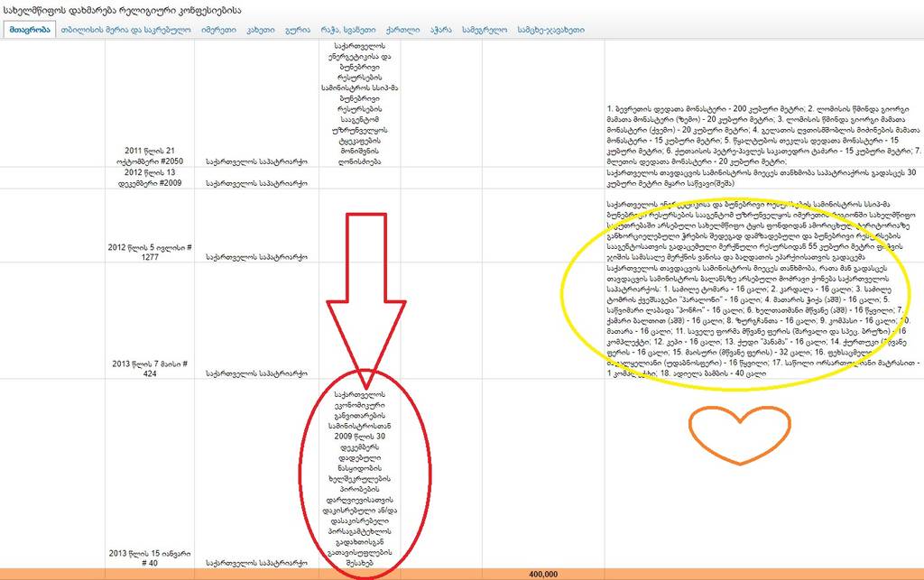The height and width of the screenshot is (580, 924).
Task: Click the cell beginning საქართველოს ენერგეტიკისა და ბუნებრივი რესურსების
Action: click(359, 104)
